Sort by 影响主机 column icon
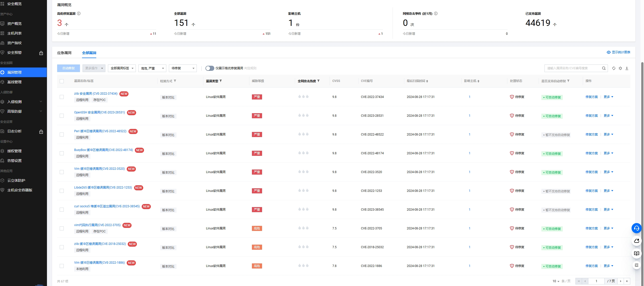 478,81
